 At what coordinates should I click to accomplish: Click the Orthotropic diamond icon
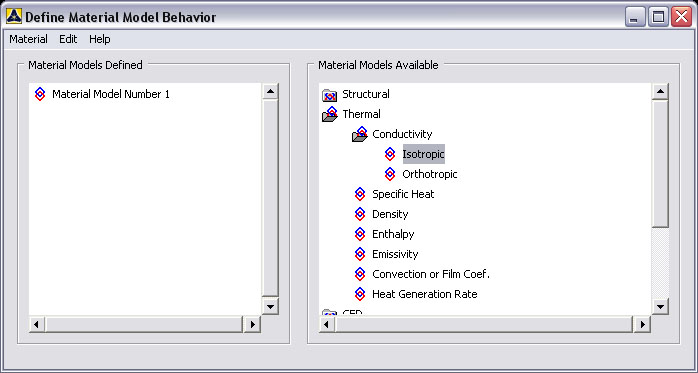pos(390,174)
